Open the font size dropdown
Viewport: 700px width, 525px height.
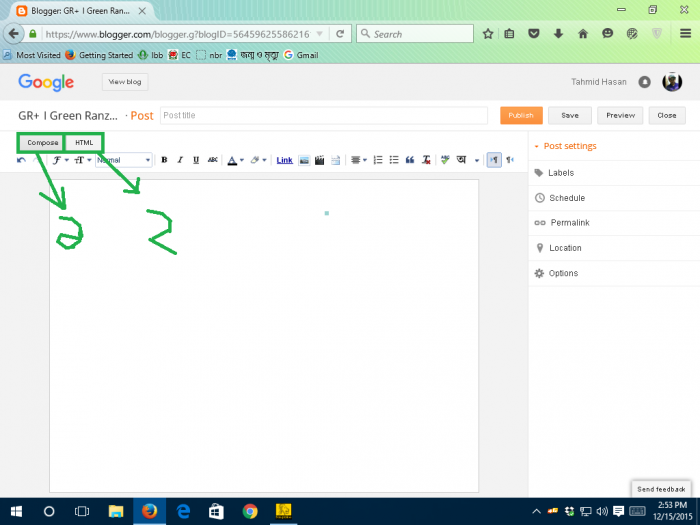point(83,160)
